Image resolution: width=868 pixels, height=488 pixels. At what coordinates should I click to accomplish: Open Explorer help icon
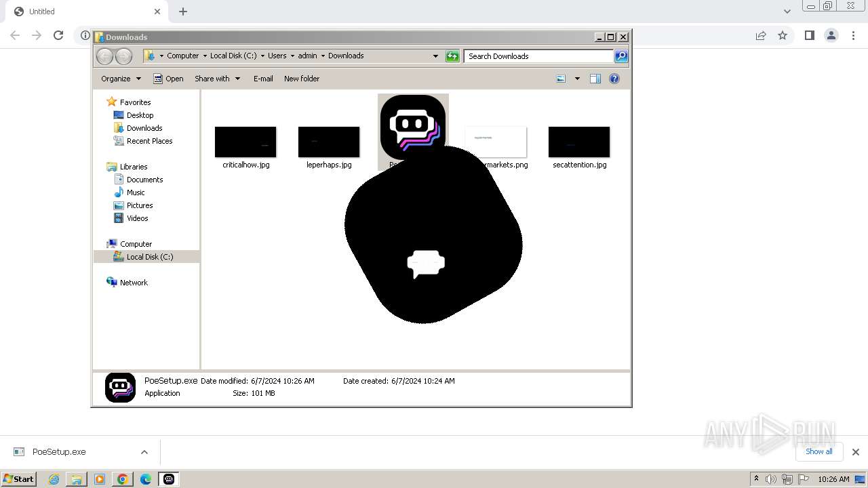pyautogui.click(x=614, y=79)
